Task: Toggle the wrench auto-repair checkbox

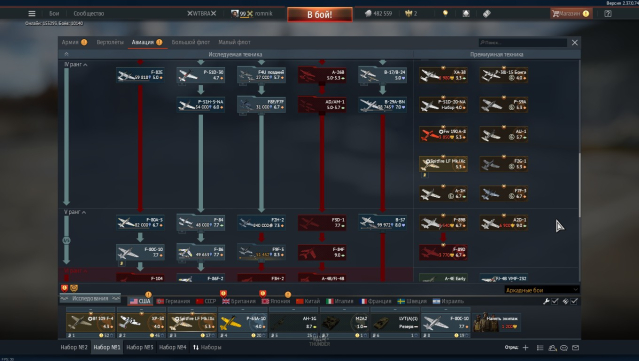Action: tap(555, 301)
